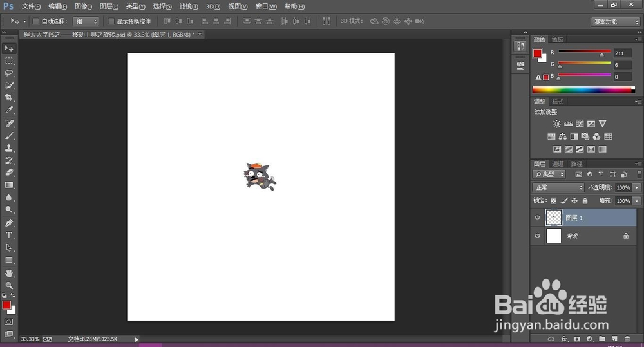Choose the Quick Selection tool
Image resolution: width=644 pixels, height=347 pixels.
pyautogui.click(x=8, y=86)
